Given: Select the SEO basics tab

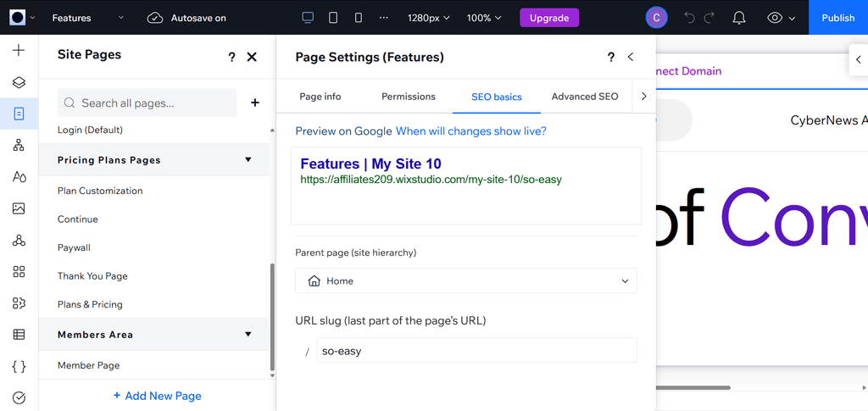Looking at the screenshot, I should click(497, 97).
